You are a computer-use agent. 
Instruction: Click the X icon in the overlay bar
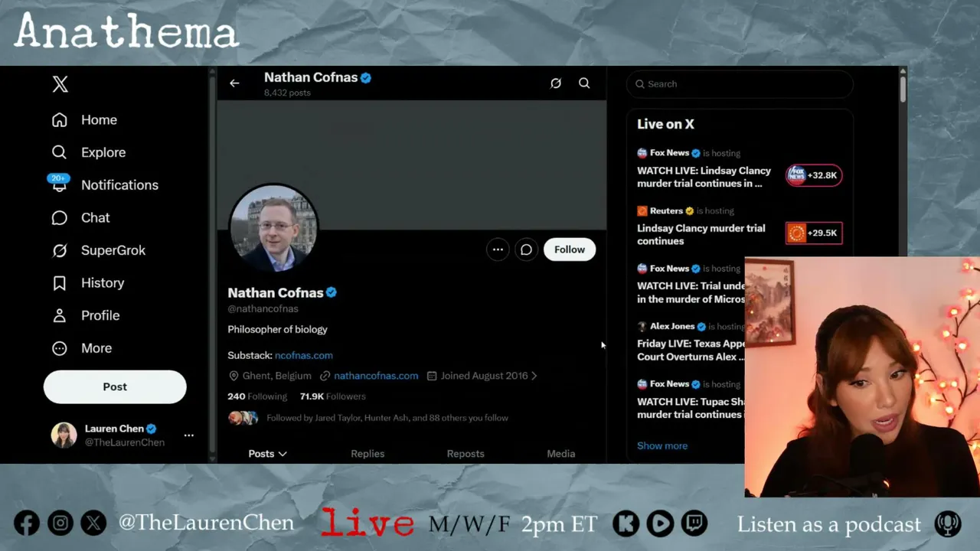click(x=94, y=523)
